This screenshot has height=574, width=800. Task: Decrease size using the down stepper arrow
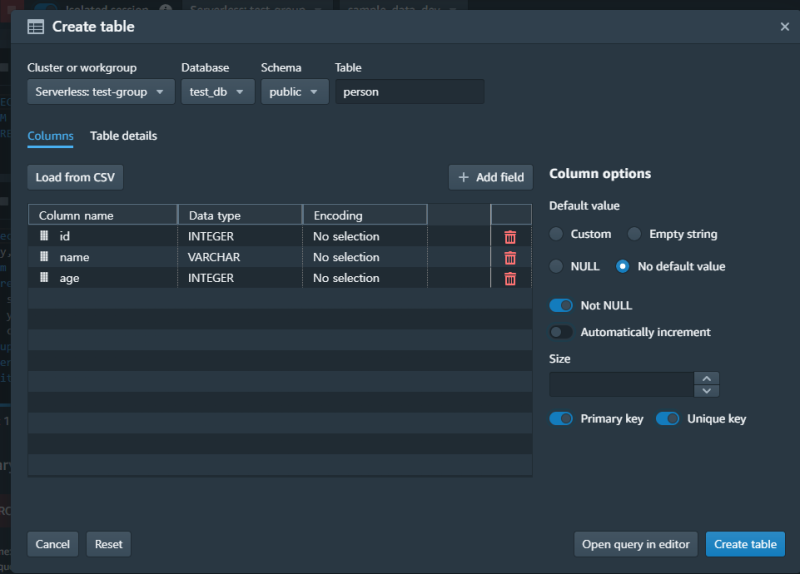click(x=707, y=391)
